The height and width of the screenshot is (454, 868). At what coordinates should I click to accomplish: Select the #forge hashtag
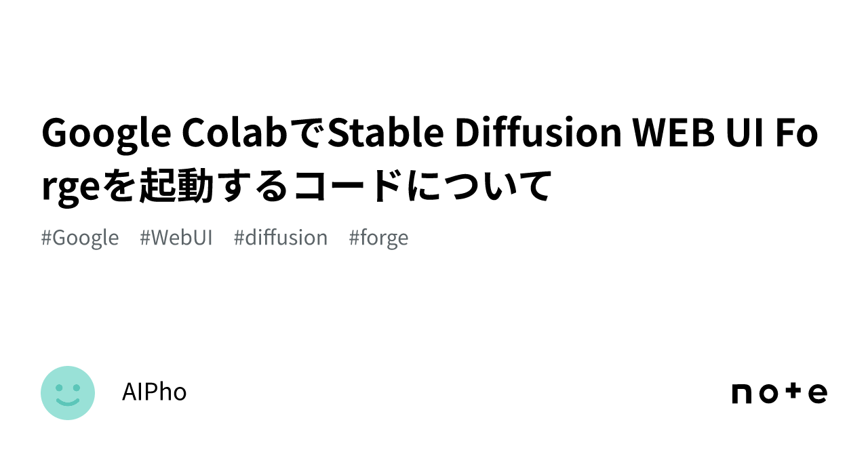378,238
